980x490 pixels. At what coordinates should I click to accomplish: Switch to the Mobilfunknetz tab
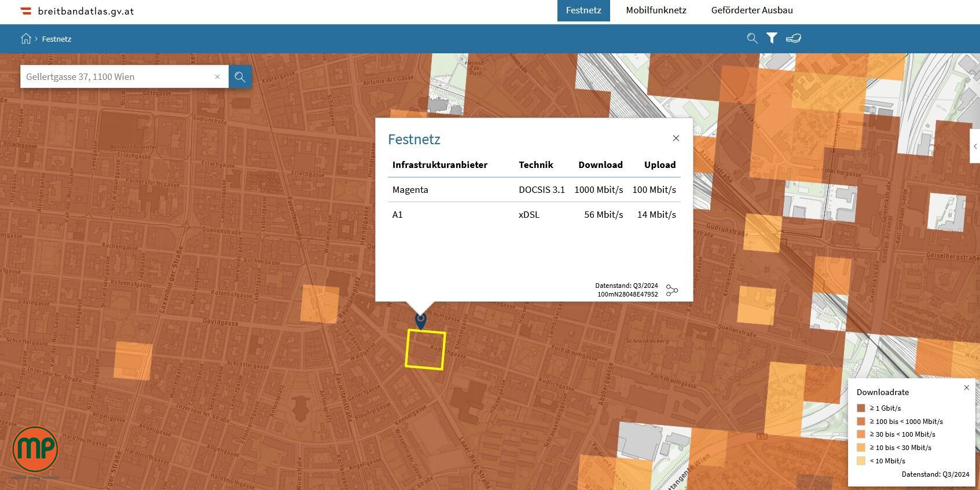656,10
